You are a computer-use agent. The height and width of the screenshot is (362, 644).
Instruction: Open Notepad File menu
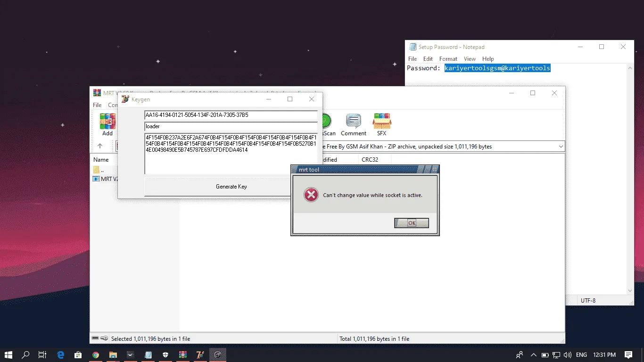click(x=413, y=59)
